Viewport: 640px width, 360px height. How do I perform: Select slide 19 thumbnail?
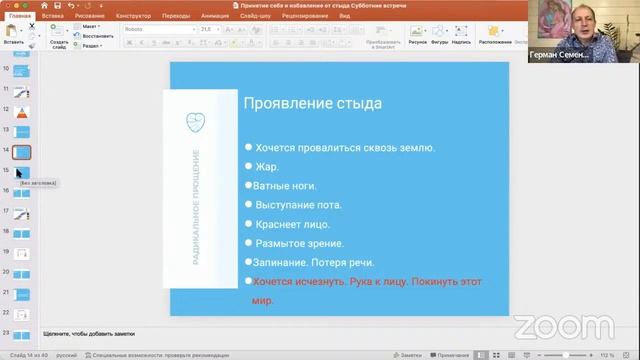22,254
